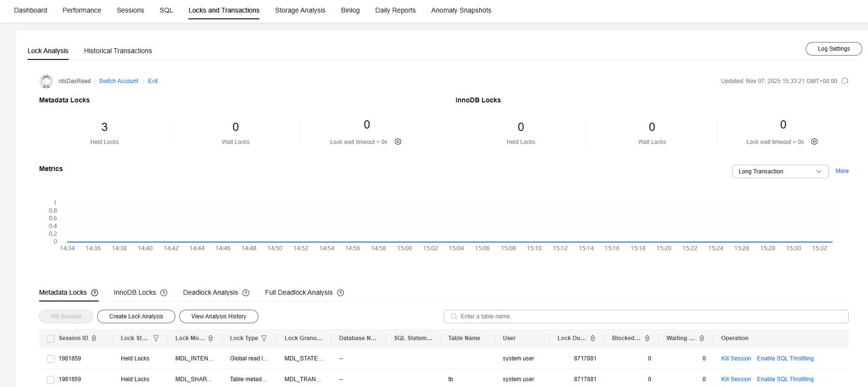The width and height of the screenshot is (868, 387).
Task: Check the MDL_INTEN... Global read lock row
Action: [51, 358]
